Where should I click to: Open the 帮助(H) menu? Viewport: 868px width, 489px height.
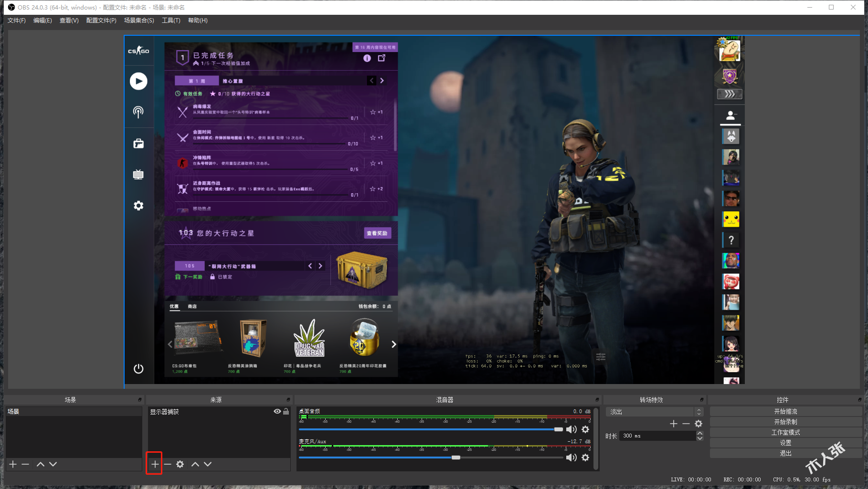[x=198, y=21]
